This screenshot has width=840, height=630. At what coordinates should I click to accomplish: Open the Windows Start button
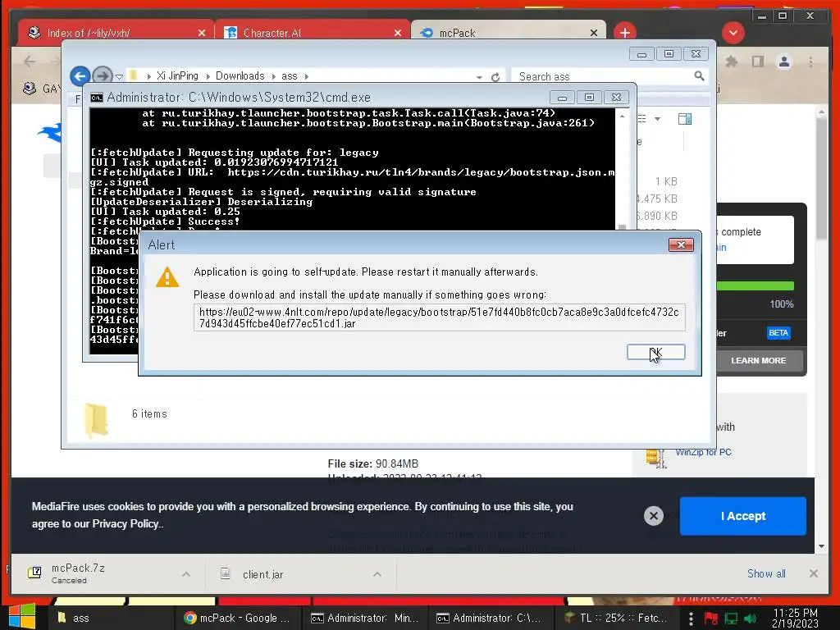point(21,617)
